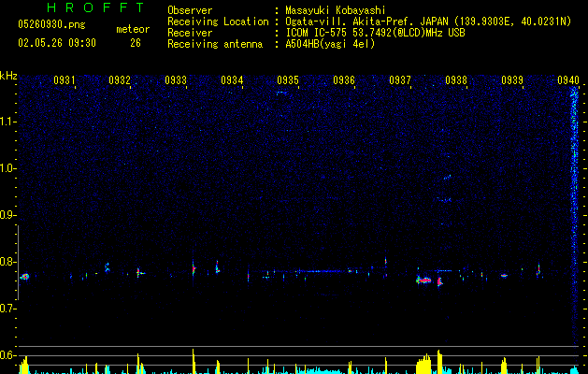Click the 0931 time marker

point(65,80)
